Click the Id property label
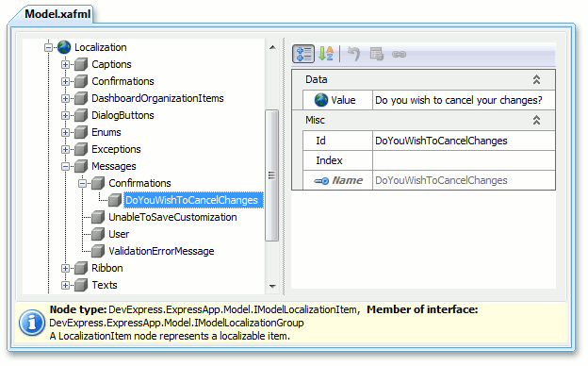The width and height of the screenshot is (588, 366). point(320,141)
